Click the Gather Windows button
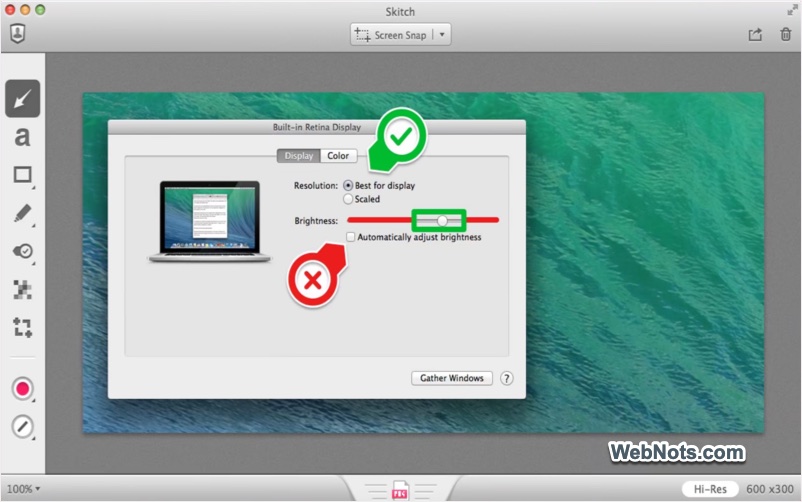This screenshot has width=802, height=502. tap(452, 378)
